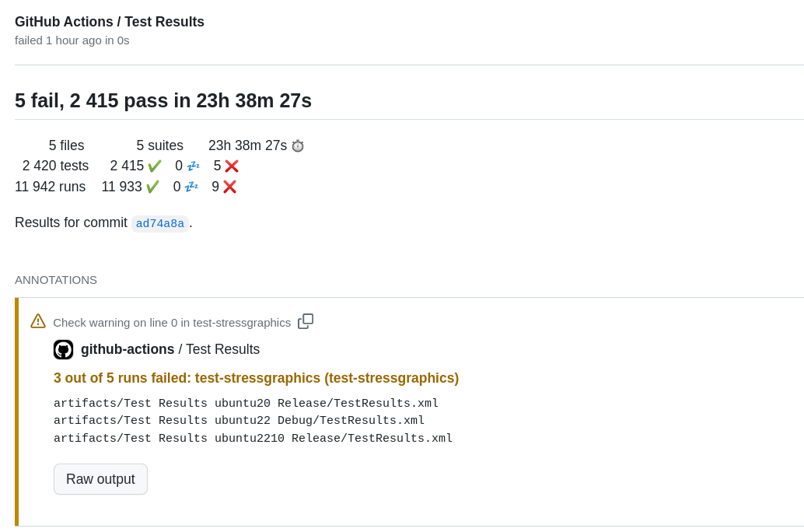Click the stopwatch icon beside 23h 38m 27s
Viewport: 804px width, 532px height.
(297, 146)
